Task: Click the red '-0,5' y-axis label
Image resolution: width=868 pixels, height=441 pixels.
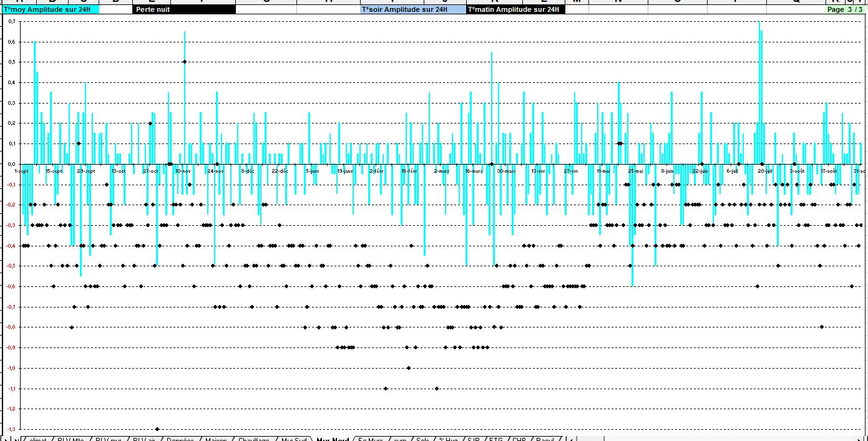Action: [x=11, y=266]
